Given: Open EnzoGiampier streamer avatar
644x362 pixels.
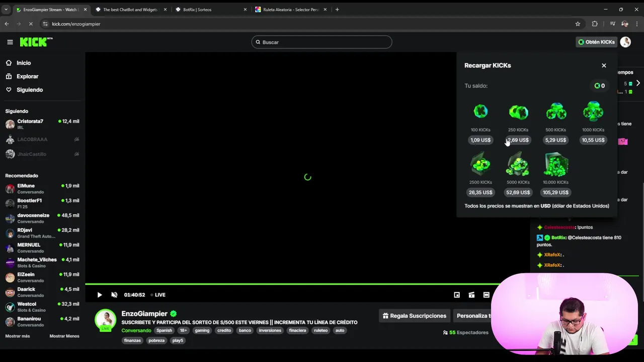Looking at the screenshot, I should coord(105,320).
